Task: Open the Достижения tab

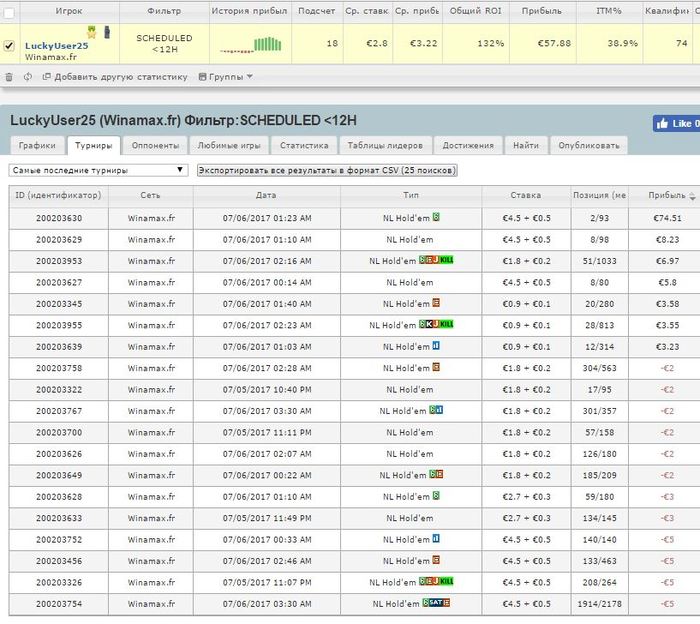Action: point(468,146)
